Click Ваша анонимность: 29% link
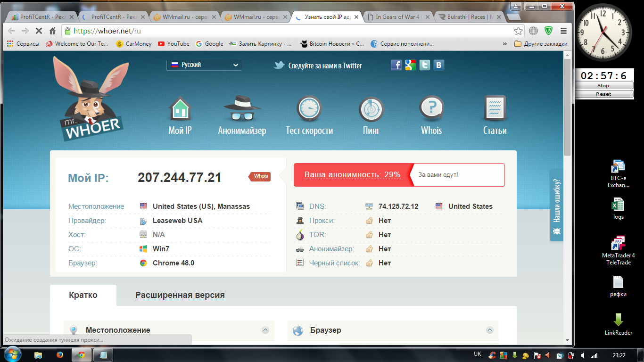Screen dimensions: 644x362 tap(352, 174)
